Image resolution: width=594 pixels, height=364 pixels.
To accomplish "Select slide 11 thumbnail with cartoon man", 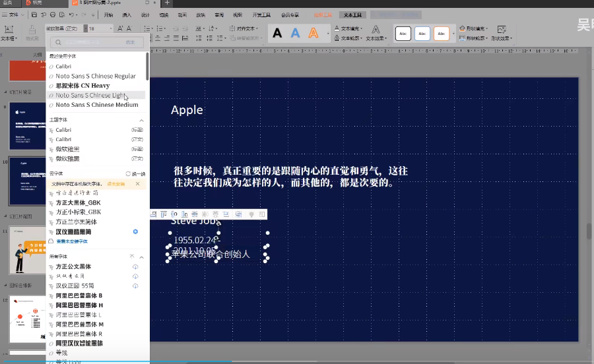I will (28, 250).
